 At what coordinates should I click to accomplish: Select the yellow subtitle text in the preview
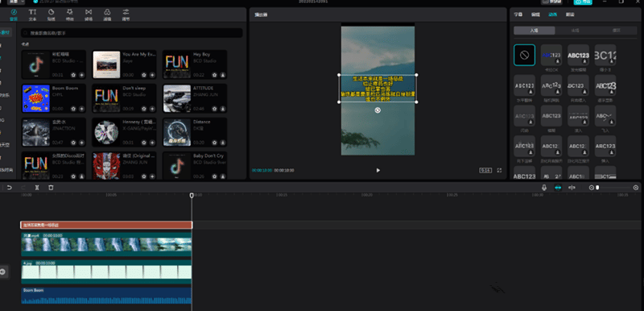(x=378, y=89)
